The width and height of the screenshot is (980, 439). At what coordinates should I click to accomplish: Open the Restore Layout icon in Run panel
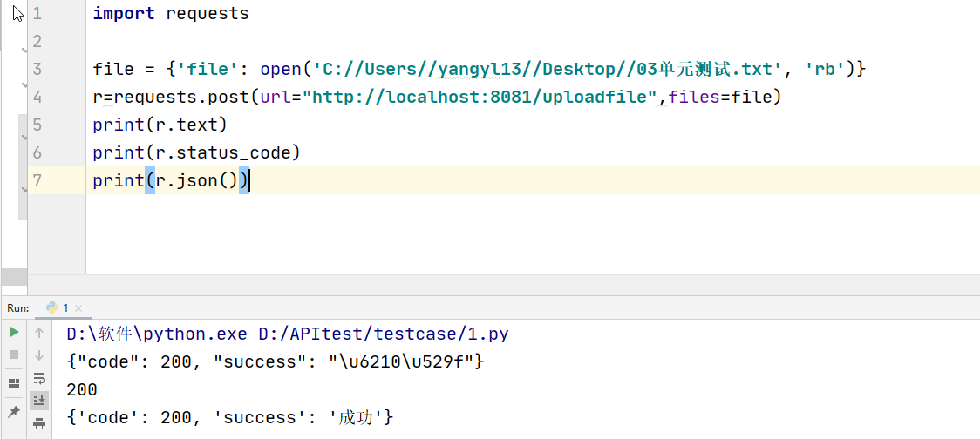(x=14, y=382)
